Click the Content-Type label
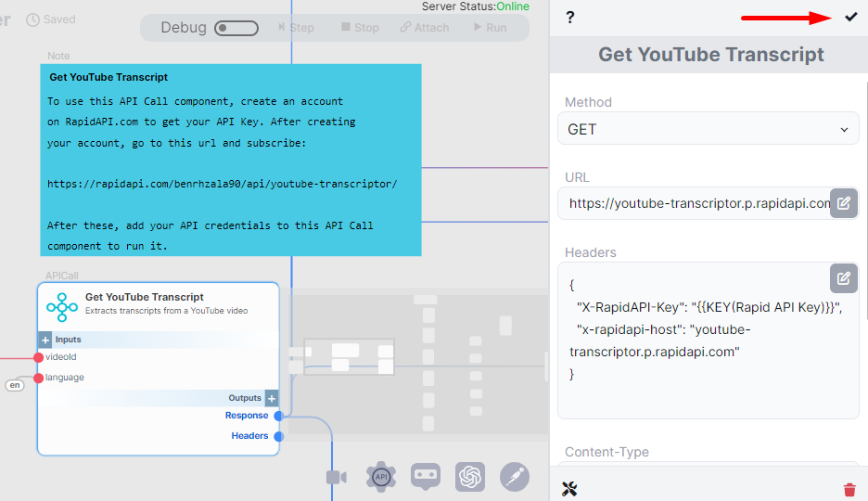The image size is (868, 501). click(606, 452)
